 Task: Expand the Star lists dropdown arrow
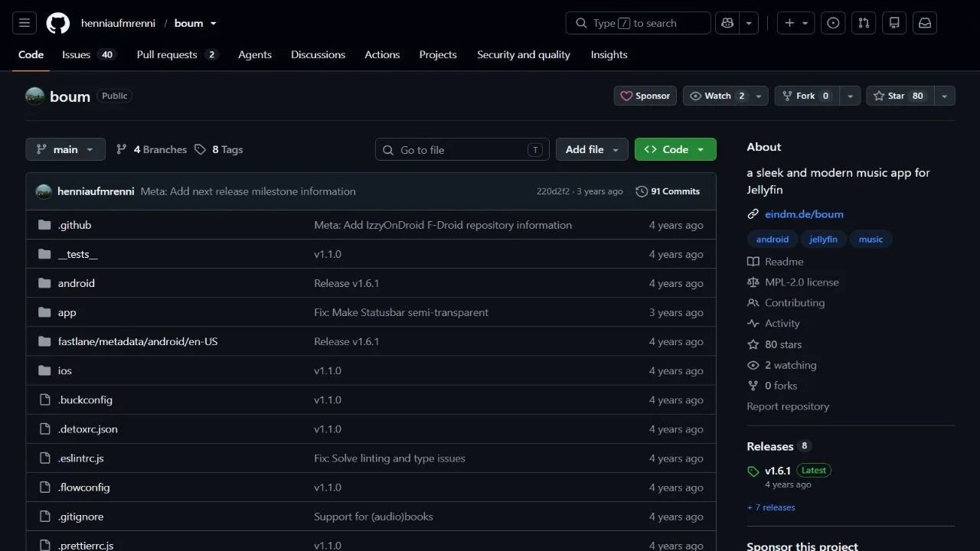[x=944, y=96]
